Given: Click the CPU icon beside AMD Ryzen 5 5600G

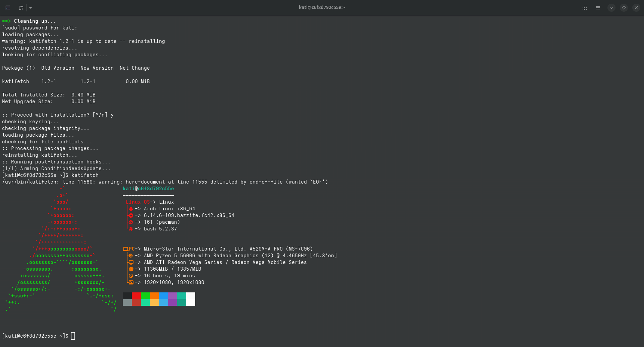Looking at the screenshot, I should pyautogui.click(x=131, y=256).
